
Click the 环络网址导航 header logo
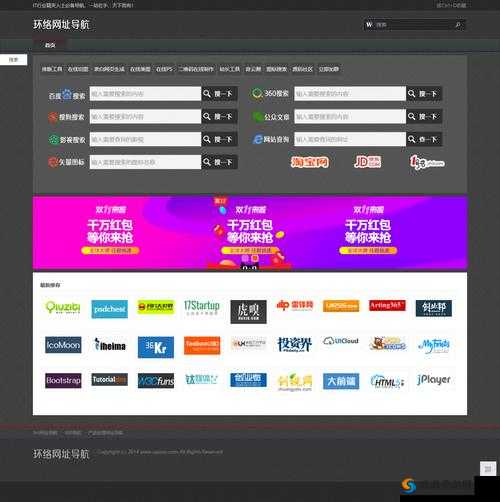tap(61, 25)
